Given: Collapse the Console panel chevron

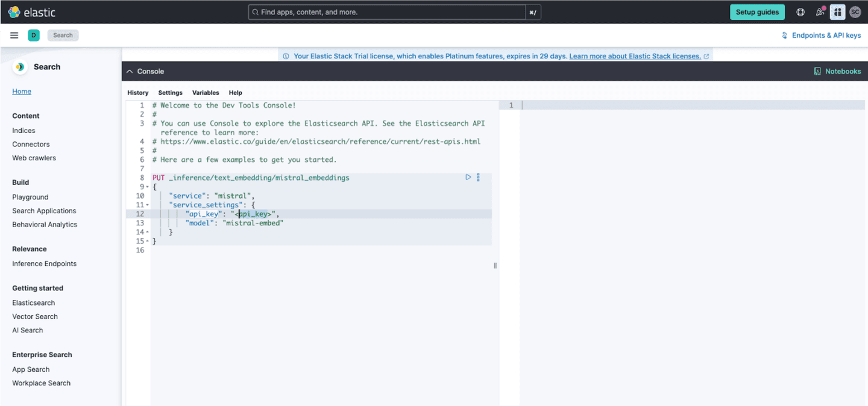Looking at the screenshot, I should [129, 70].
